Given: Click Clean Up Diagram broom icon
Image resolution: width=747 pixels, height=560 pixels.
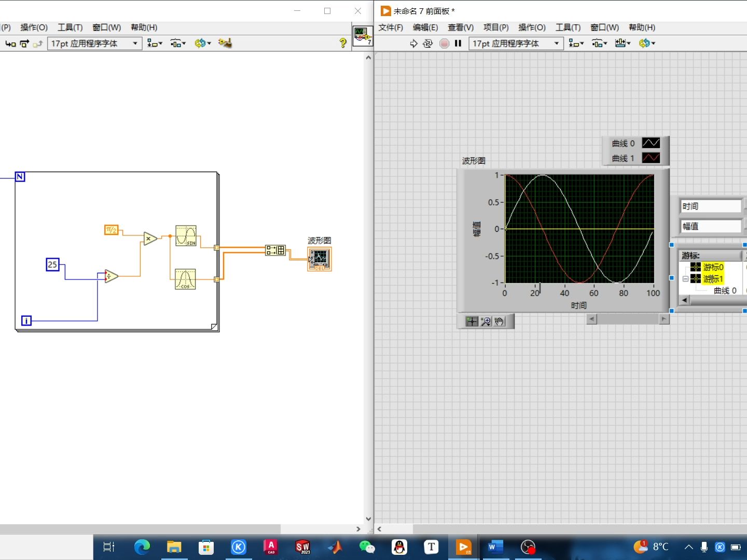Looking at the screenshot, I should coord(225,44).
